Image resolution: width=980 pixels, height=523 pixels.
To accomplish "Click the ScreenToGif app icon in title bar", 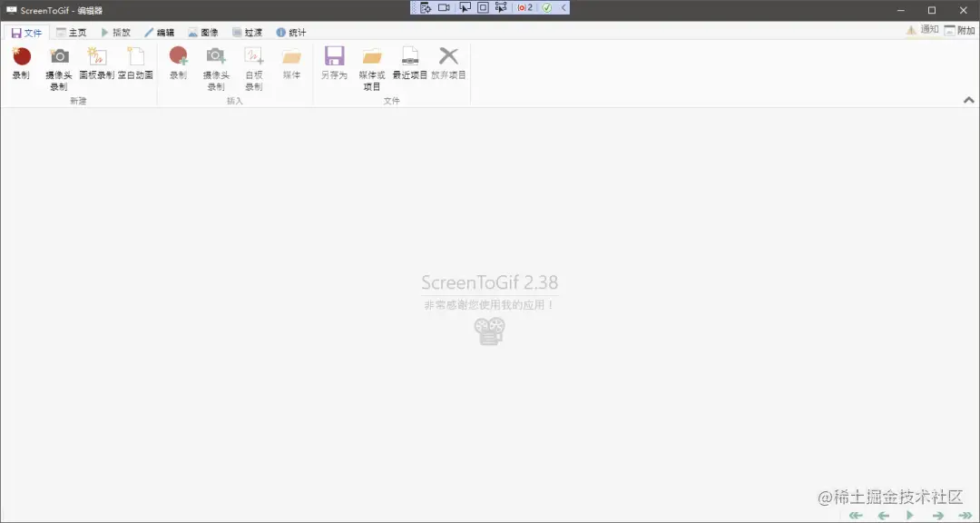I will [x=11, y=10].
